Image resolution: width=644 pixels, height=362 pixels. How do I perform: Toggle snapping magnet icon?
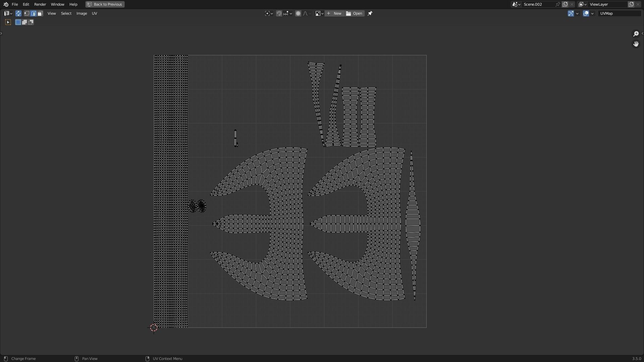(x=279, y=13)
